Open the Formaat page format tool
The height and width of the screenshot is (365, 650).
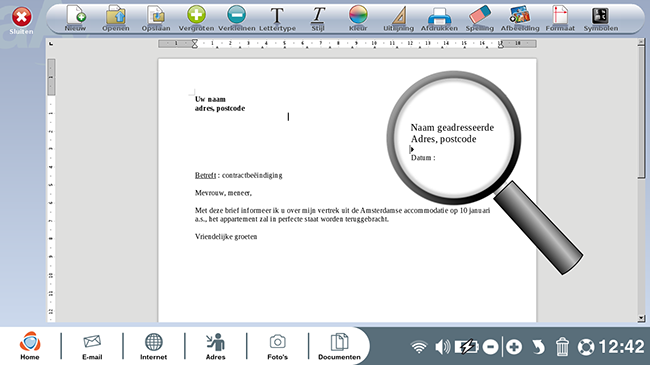560,19
